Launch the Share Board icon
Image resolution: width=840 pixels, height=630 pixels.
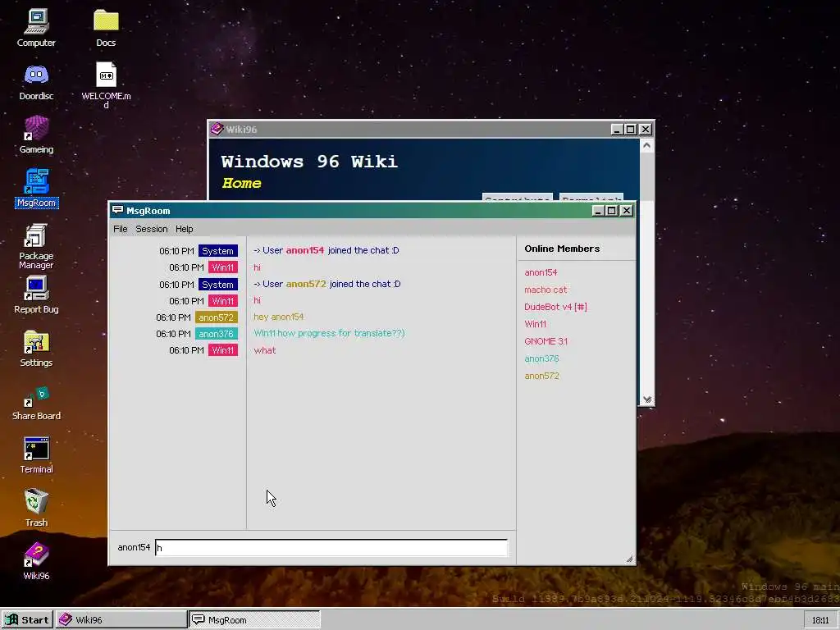tap(36, 403)
